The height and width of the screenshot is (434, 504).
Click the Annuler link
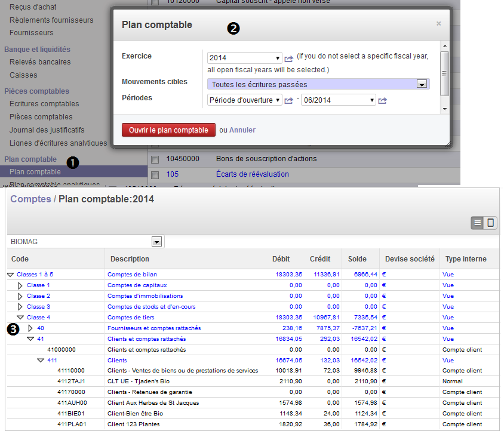click(x=242, y=130)
